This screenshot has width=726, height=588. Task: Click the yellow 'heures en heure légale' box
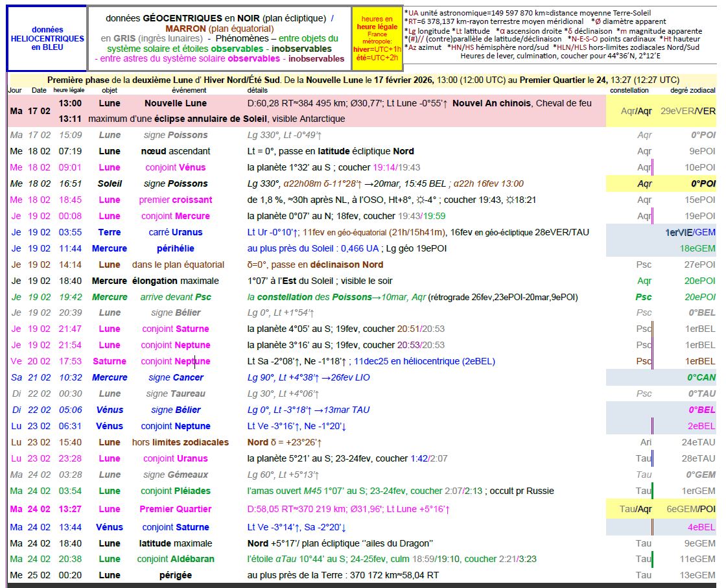[x=377, y=38]
